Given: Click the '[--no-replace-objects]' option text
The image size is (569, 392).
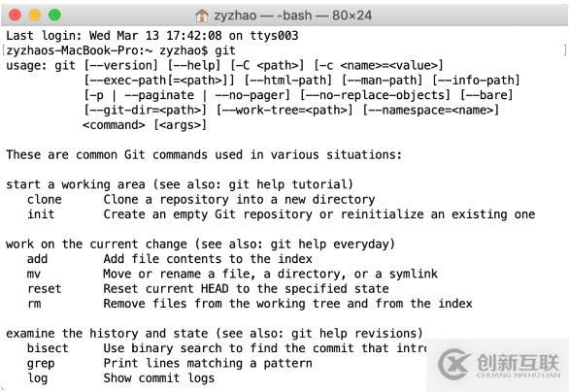Looking at the screenshot, I should [375, 95].
